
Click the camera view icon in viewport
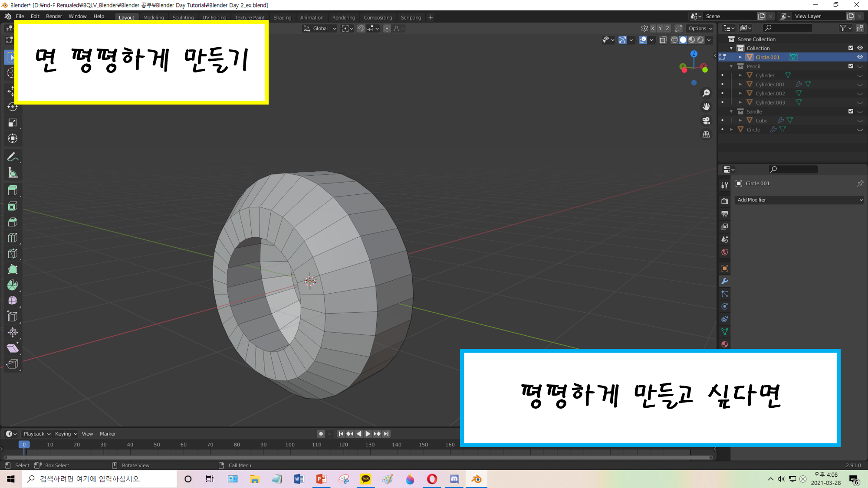[706, 121]
